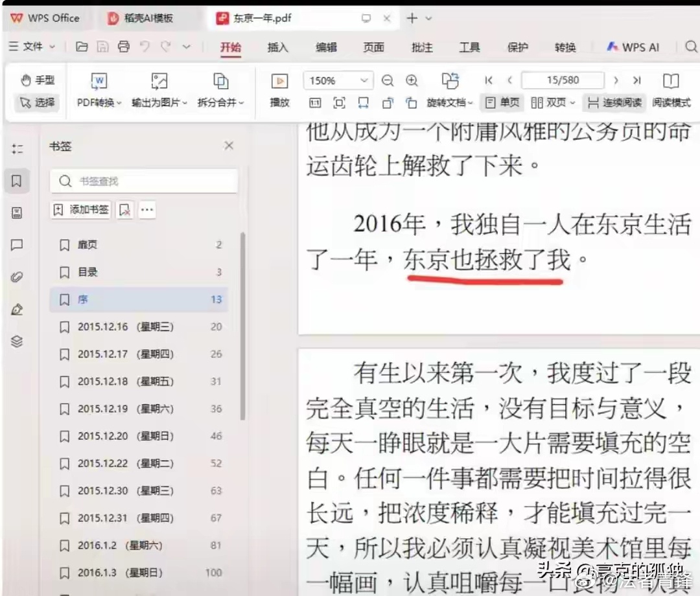Open bookmark 2016.1.2 (星期六)

pyautogui.click(x=139, y=545)
